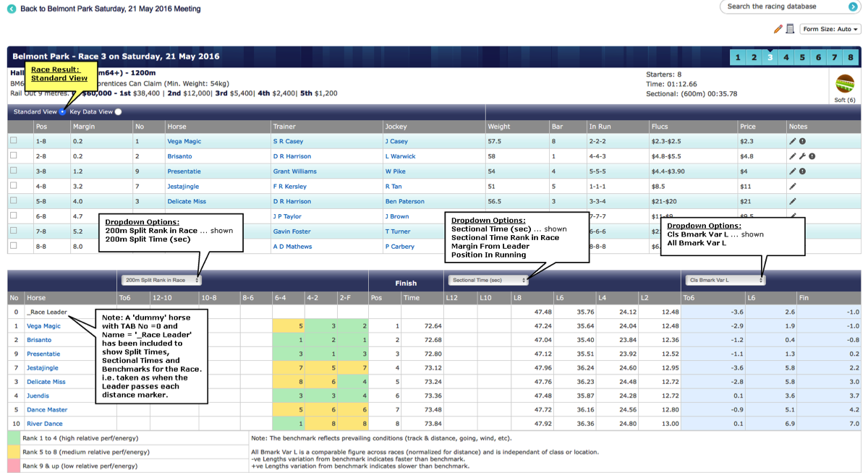Check the box next to Delicate Miss
The image size is (868, 473).
(x=14, y=201)
